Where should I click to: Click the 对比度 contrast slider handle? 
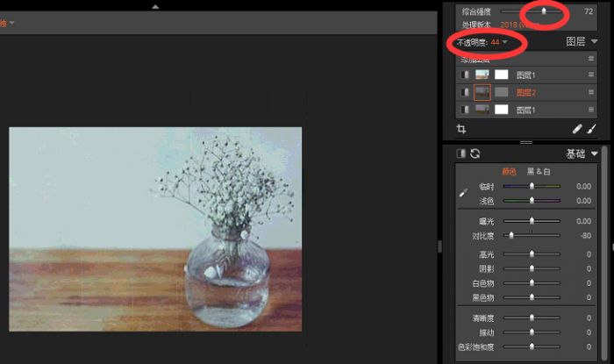coord(511,235)
